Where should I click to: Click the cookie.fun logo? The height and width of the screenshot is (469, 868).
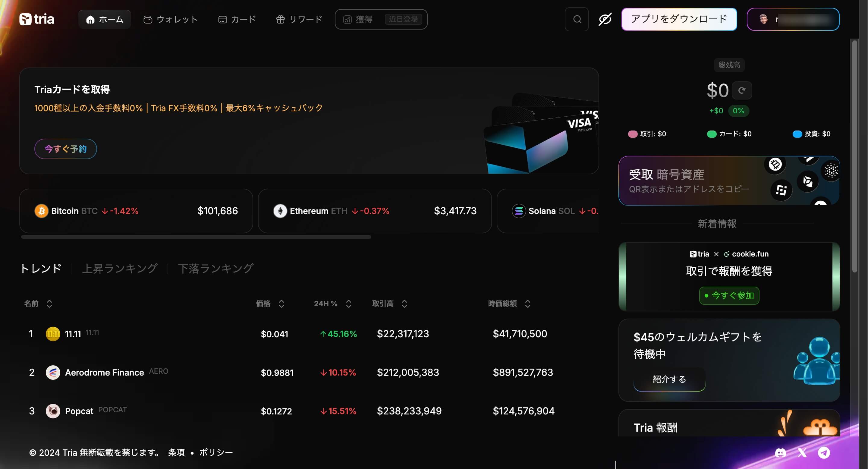pyautogui.click(x=746, y=254)
